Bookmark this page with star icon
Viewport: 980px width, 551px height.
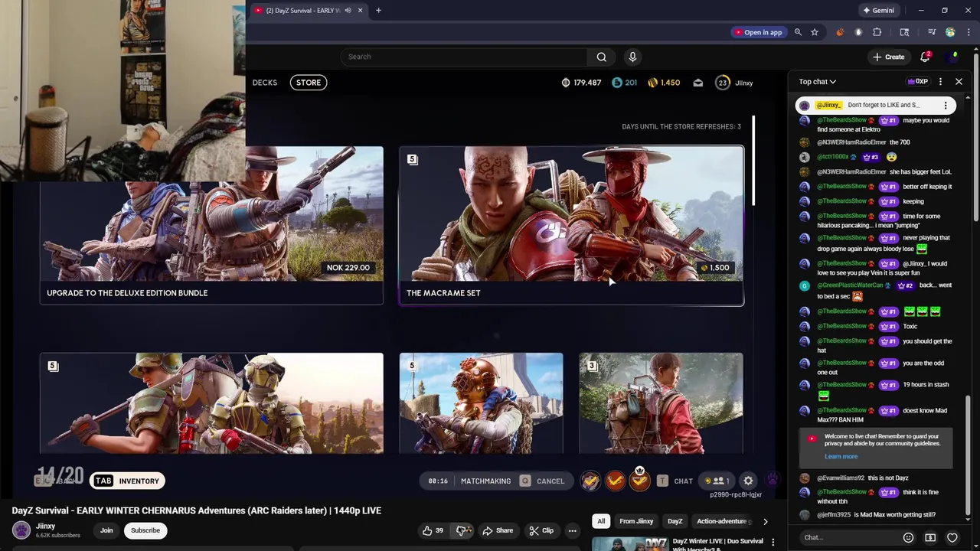click(815, 32)
